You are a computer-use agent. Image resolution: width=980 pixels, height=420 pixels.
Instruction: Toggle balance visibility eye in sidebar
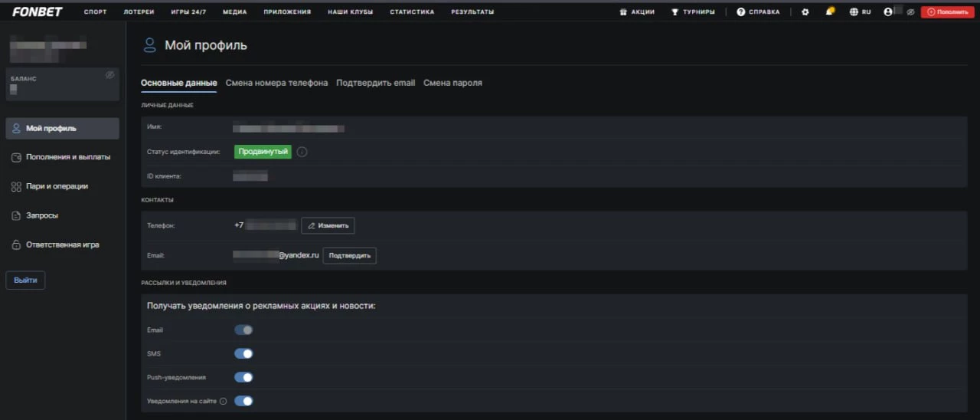pos(109,75)
